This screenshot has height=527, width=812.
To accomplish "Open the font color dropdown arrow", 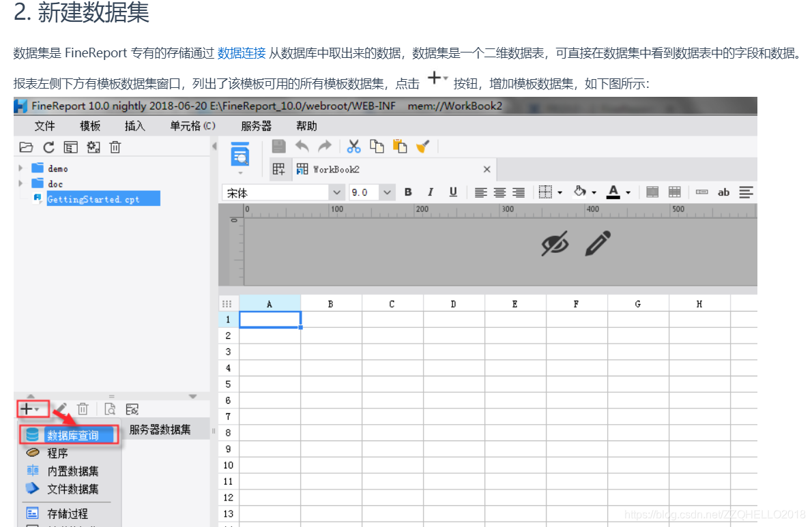I will (x=628, y=193).
